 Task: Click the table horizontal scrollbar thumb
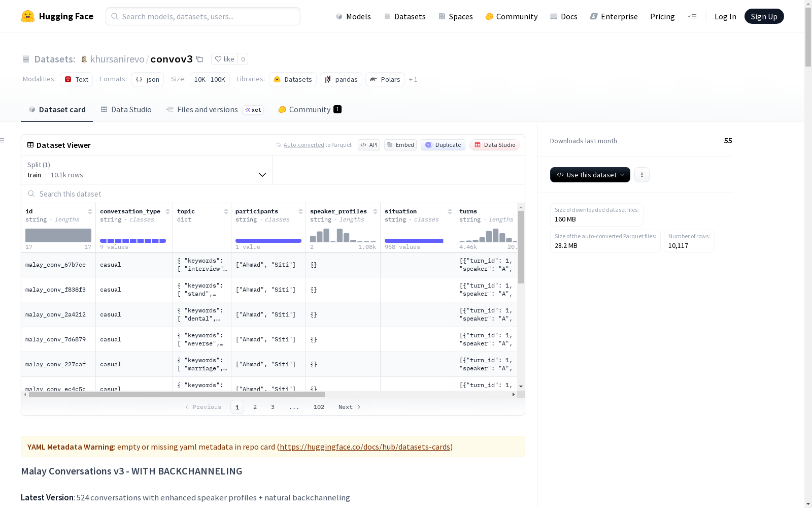click(x=177, y=394)
